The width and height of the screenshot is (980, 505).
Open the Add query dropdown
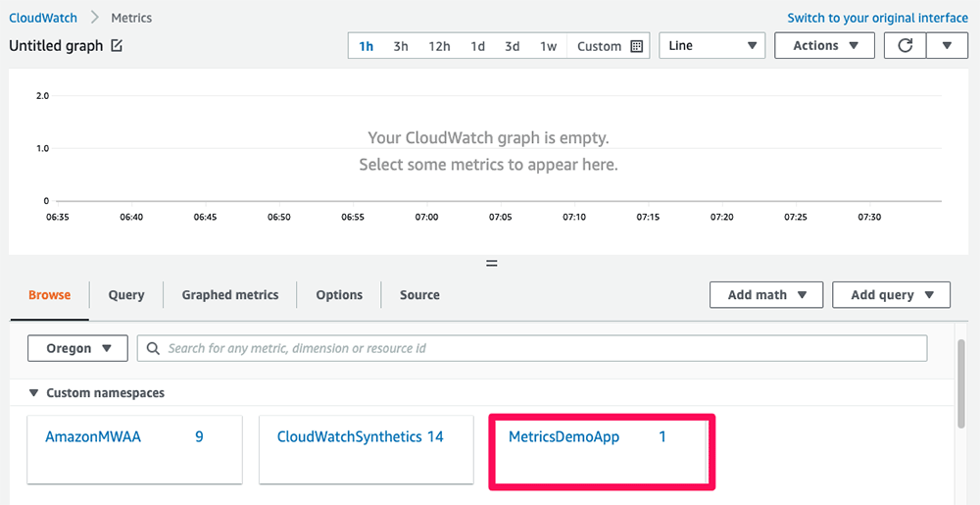891,295
